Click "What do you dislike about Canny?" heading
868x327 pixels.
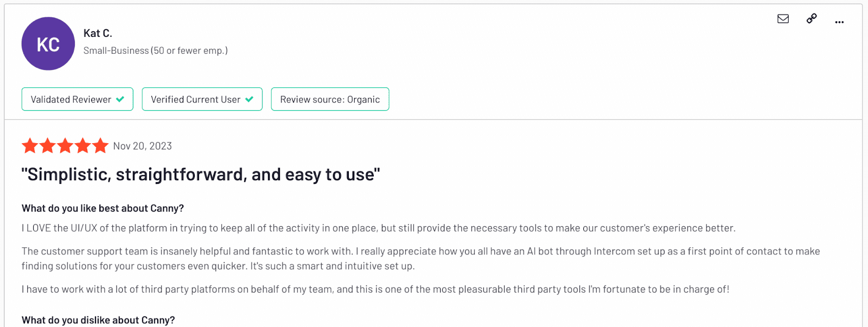click(x=98, y=320)
